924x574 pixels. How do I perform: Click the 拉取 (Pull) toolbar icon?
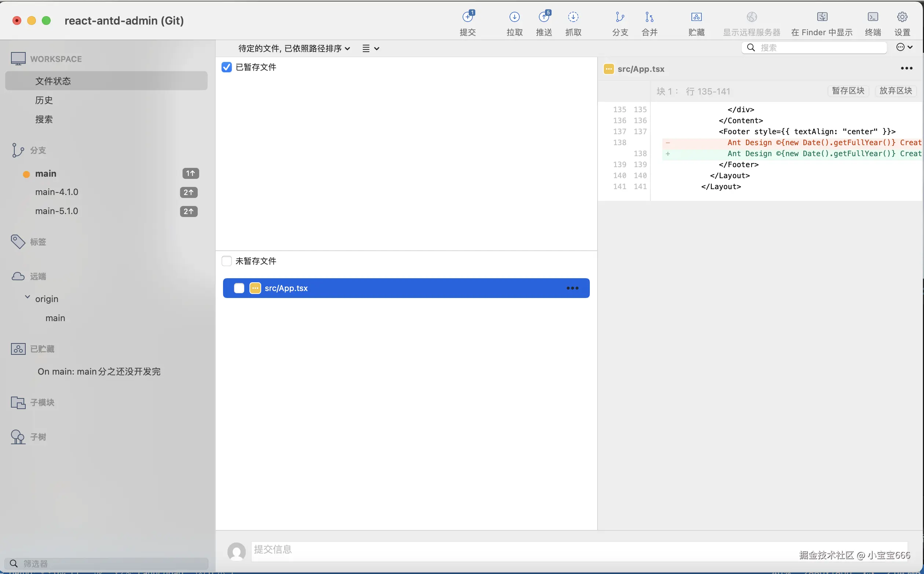click(x=514, y=18)
